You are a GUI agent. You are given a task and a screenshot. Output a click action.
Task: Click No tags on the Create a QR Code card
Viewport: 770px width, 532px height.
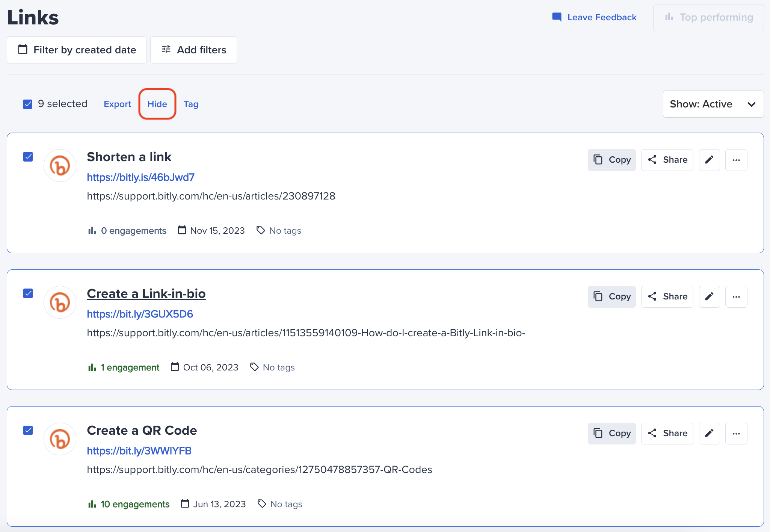click(286, 504)
